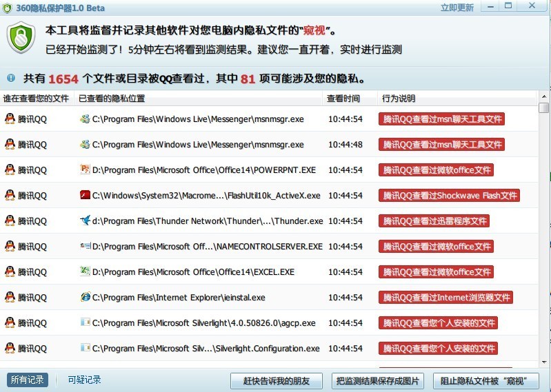The width and height of the screenshot is (551, 392).
Task: Click the red office label in the POWERPNT.EXE row
Action: [x=436, y=170]
